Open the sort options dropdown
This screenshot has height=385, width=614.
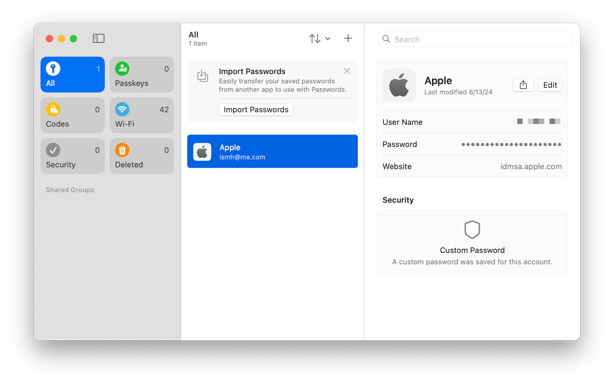coord(319,38)
